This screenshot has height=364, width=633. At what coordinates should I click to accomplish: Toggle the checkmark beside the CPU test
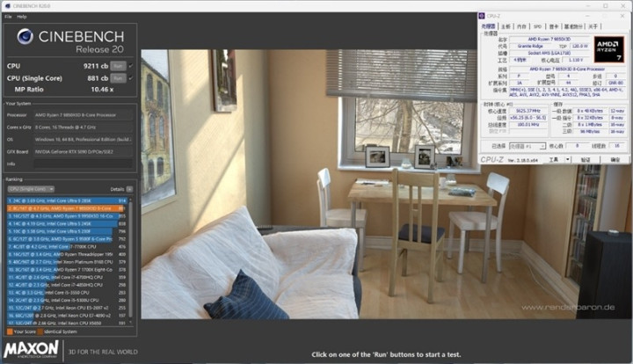point(131,66)
